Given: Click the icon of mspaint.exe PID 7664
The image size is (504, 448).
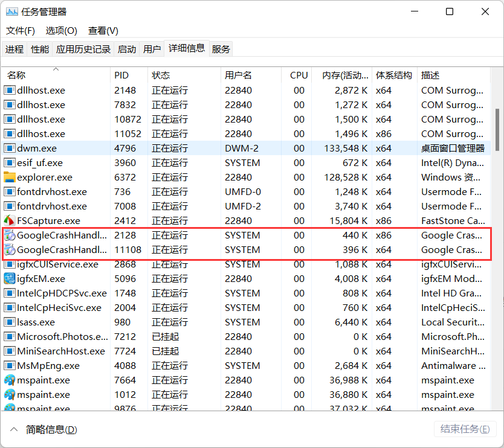Looking at the screenshot, I should click(x=10, y=380).
